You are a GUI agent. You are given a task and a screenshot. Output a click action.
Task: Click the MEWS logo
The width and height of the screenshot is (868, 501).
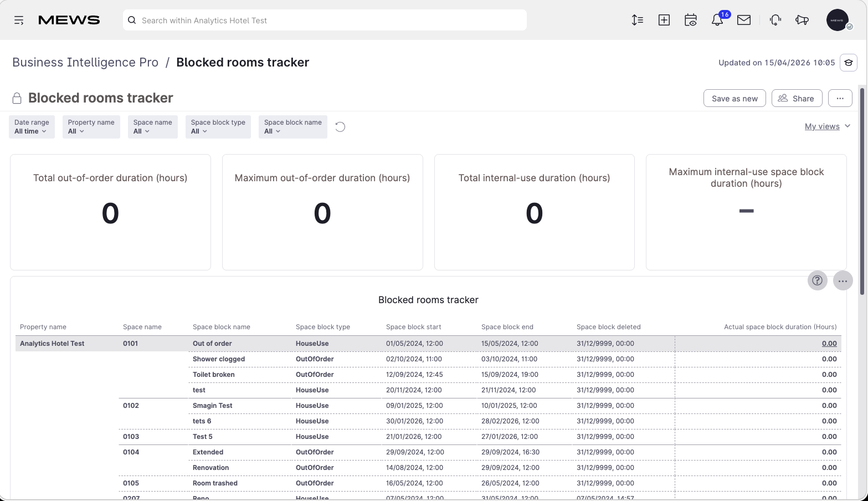[x=69, y=21]
